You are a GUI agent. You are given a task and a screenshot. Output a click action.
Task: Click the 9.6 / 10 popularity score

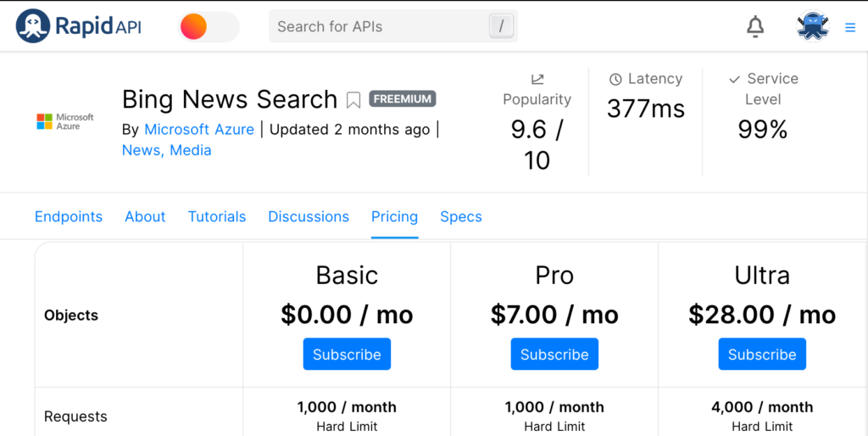[x=537, y=145]
